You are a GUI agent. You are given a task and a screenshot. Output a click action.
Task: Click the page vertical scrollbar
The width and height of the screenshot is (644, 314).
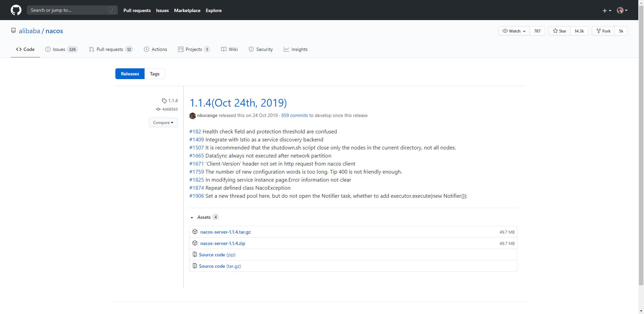(x=641, y=146)
